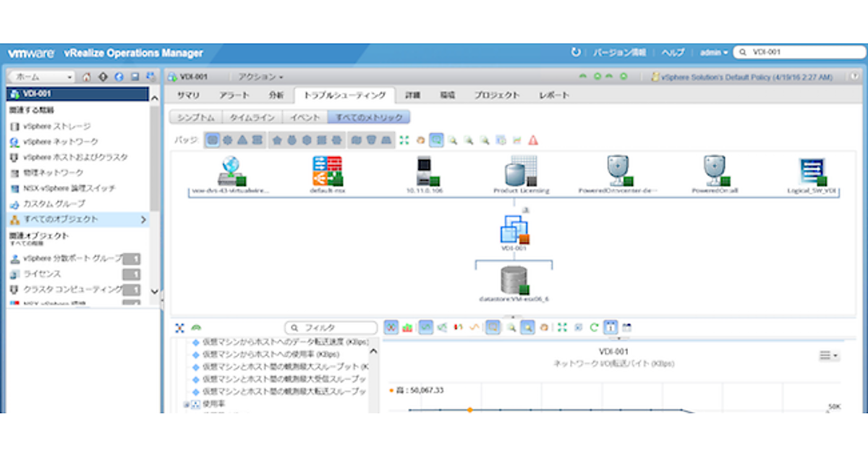Click the refresh icon in top header bar
This screenshot has height=456, width=868.
576,53
